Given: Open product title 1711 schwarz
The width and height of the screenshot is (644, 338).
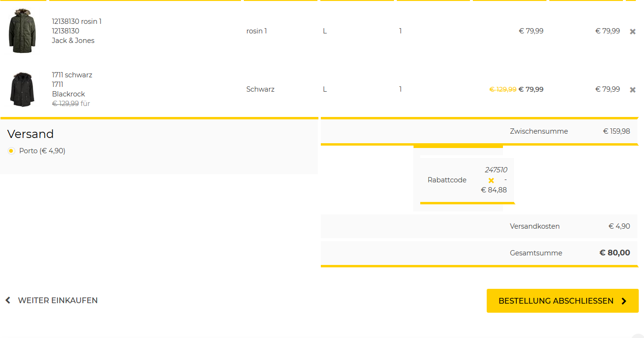Looking at the screenshot, I should (x=72, y=75).
